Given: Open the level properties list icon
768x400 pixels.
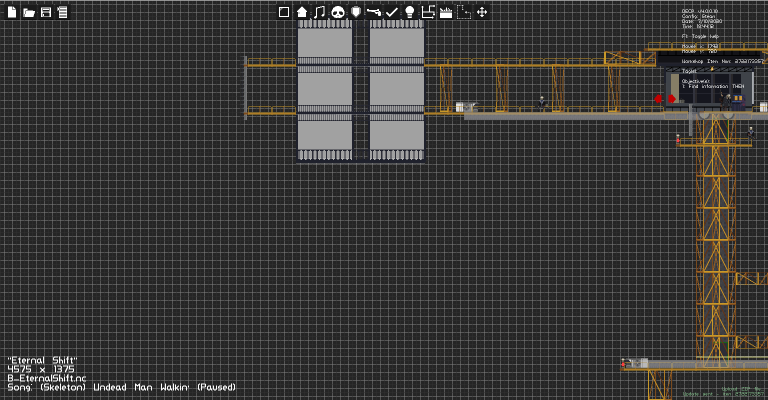Looking at the screenshot, I should point(62,12).
